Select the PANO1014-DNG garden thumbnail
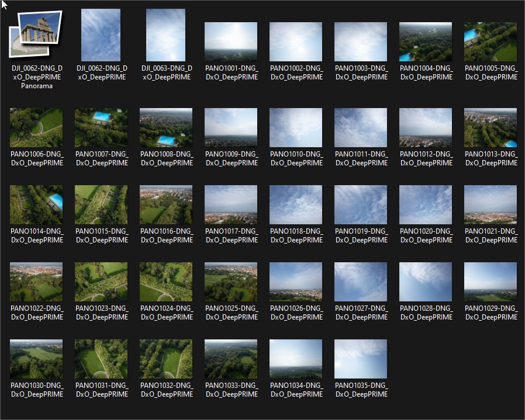This screenshot has width=525, height=420. pyautogui.click(x=36, y=204)
